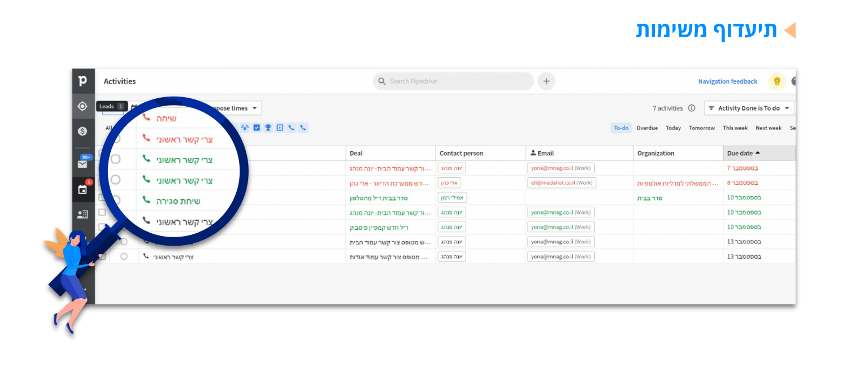The image size is (868, 371).
Task: Open Activities calendar icon with 5 badge
Action: click(83, 189)
